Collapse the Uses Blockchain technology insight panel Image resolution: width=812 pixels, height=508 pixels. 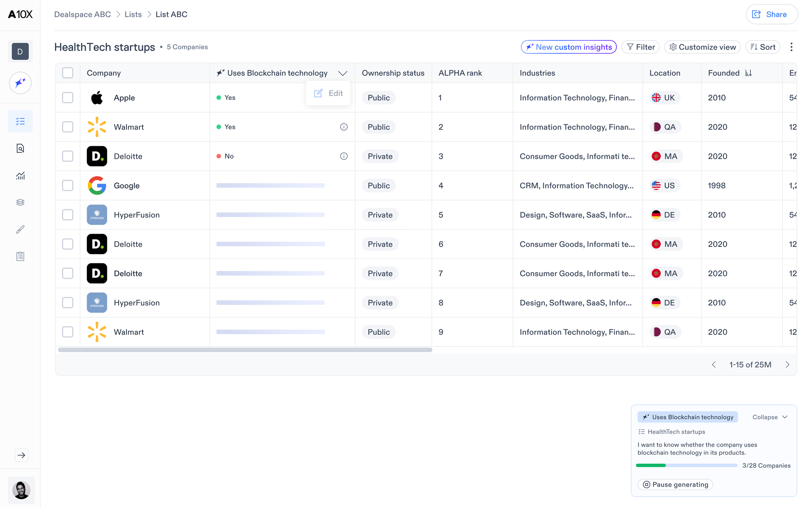coord(770,417)
